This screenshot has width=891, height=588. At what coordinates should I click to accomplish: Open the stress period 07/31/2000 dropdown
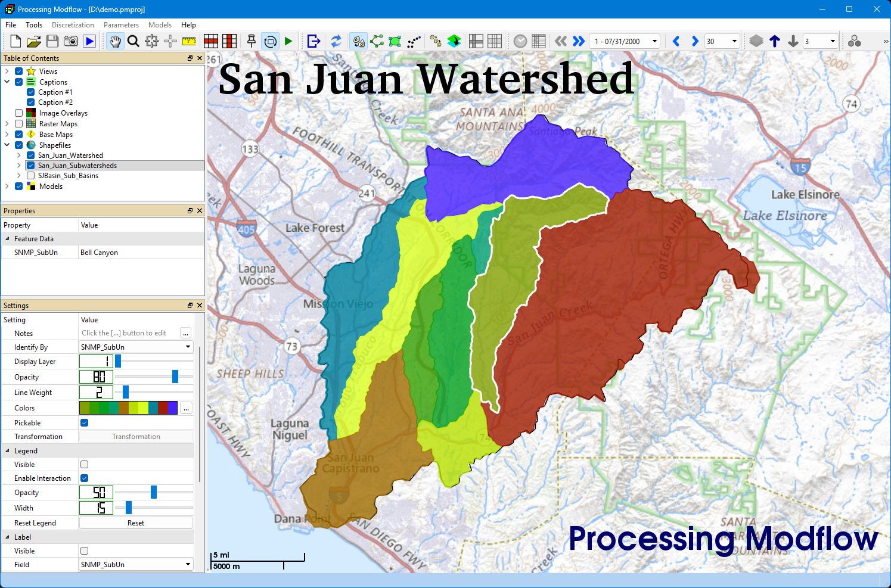click(625, 41)
